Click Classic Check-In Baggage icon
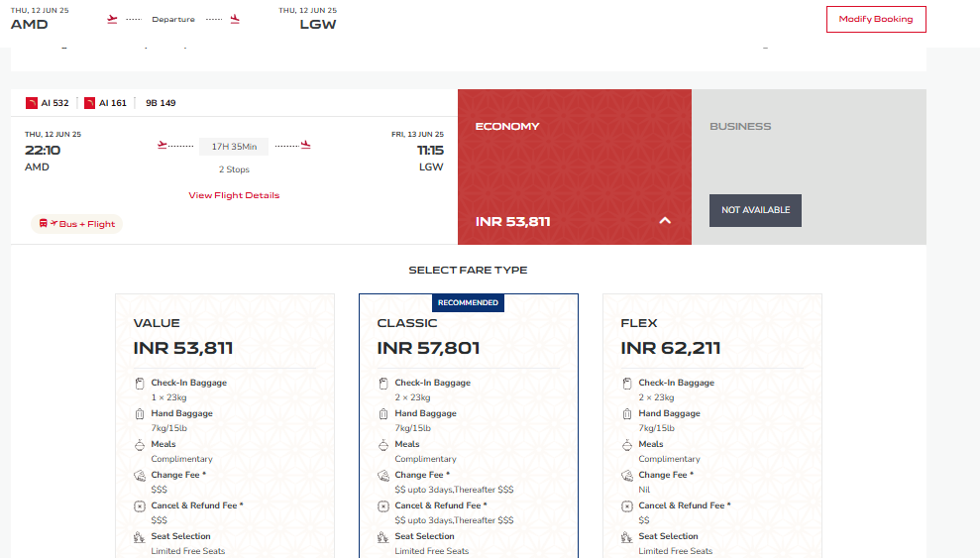The width and height of the screenshot is (980, 558). [383, 383]
